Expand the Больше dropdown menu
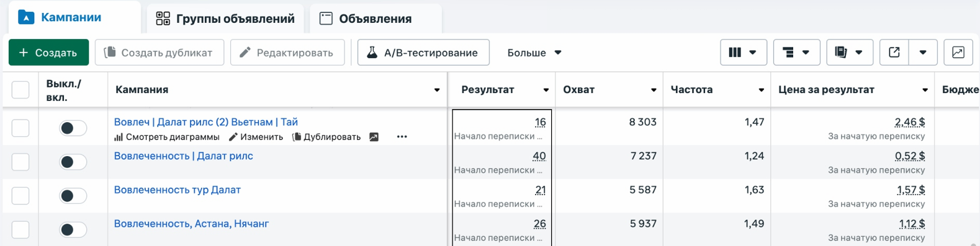Viewport: 980px width, 246px height. point(534,53)
